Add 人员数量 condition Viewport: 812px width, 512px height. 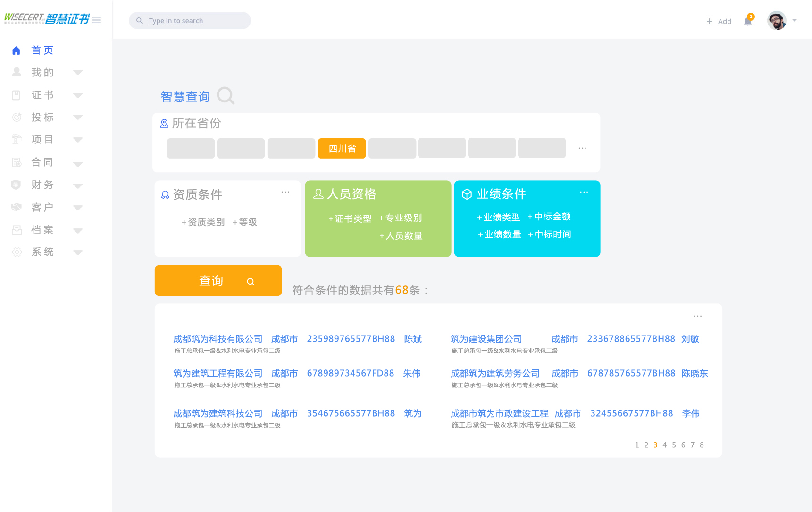pyautogui.click(x=401, y=236)
